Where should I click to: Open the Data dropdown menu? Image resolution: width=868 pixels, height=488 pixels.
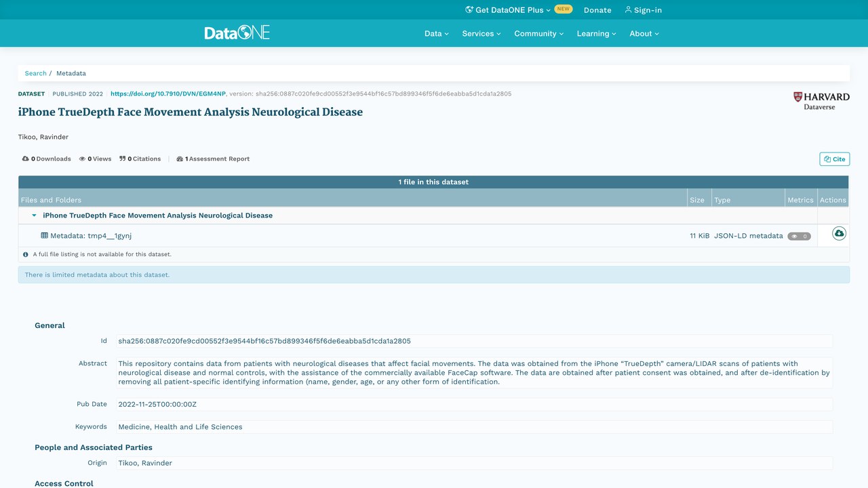tap(437, 33)
